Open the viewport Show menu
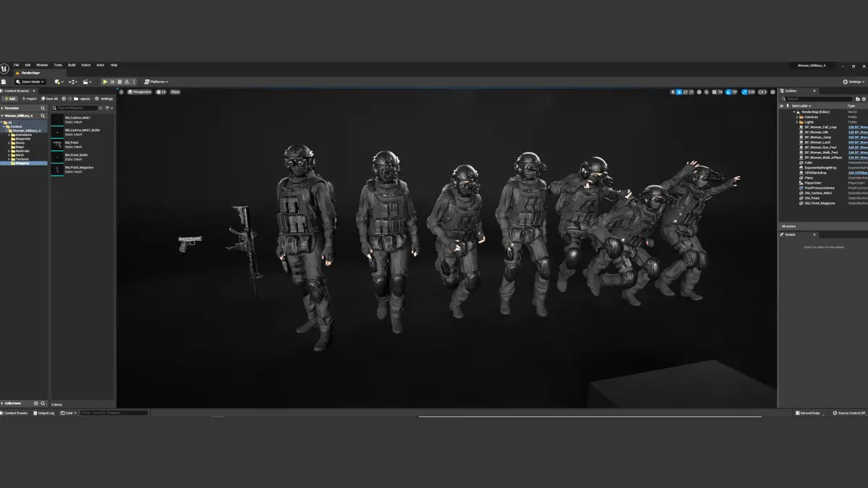 tap(175, 92)
